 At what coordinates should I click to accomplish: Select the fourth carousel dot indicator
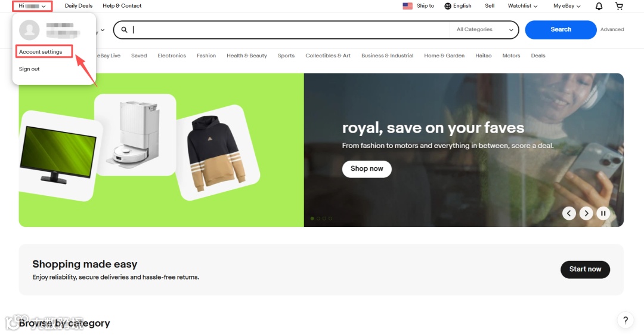tap(330, 219)
